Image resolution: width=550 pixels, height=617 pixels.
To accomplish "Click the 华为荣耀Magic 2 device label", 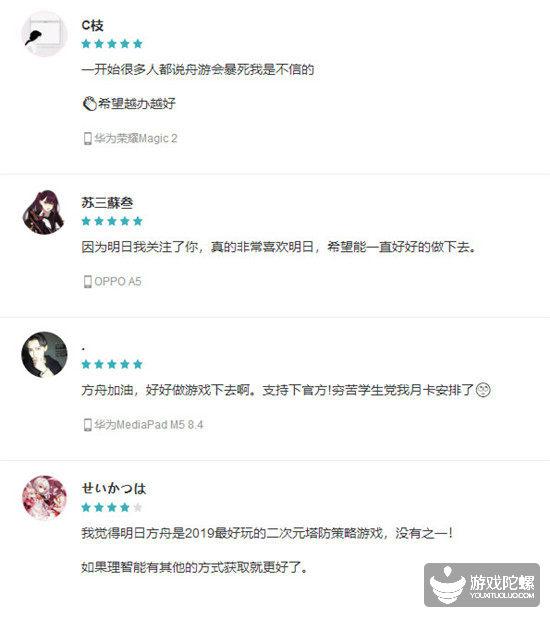I will [x=136, y=139].
